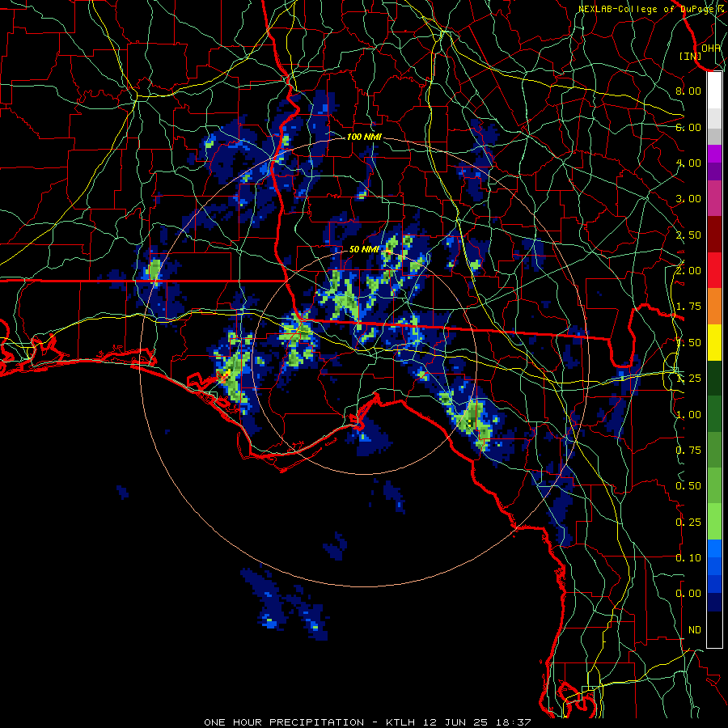Click the 2.00 legend value

[x=688, y=271]
